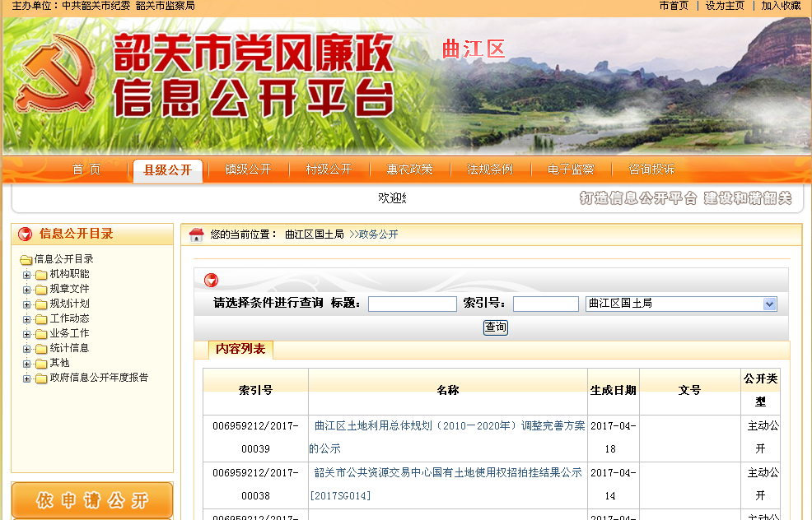Click red arrow icon next to 信息公开目录 header
The width and height of the screenshot is (812, 520).
coord(25,234)
